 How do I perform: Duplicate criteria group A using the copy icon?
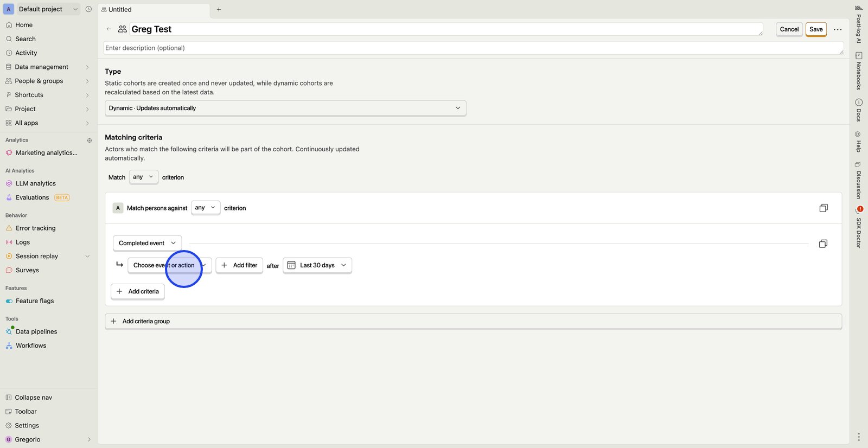point(823,208)
